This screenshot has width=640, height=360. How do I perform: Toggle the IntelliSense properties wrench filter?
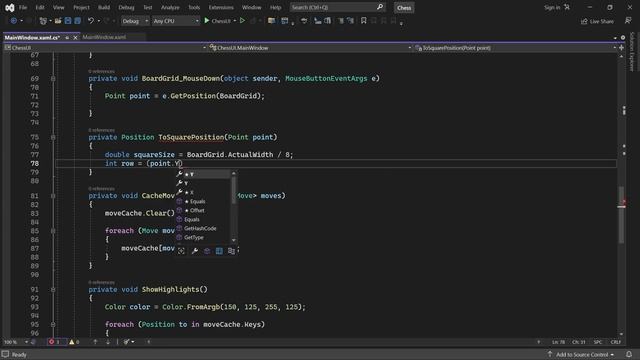(x=195, y=251)
